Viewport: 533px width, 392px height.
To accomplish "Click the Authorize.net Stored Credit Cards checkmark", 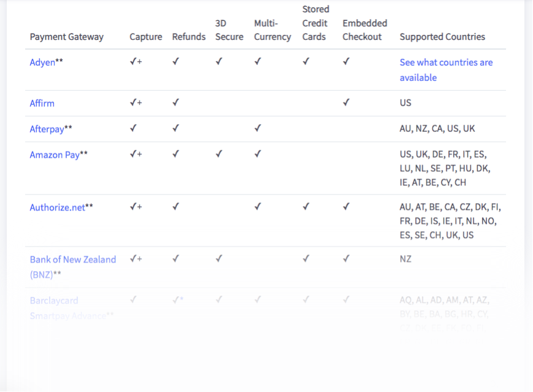I will (306, 207).
